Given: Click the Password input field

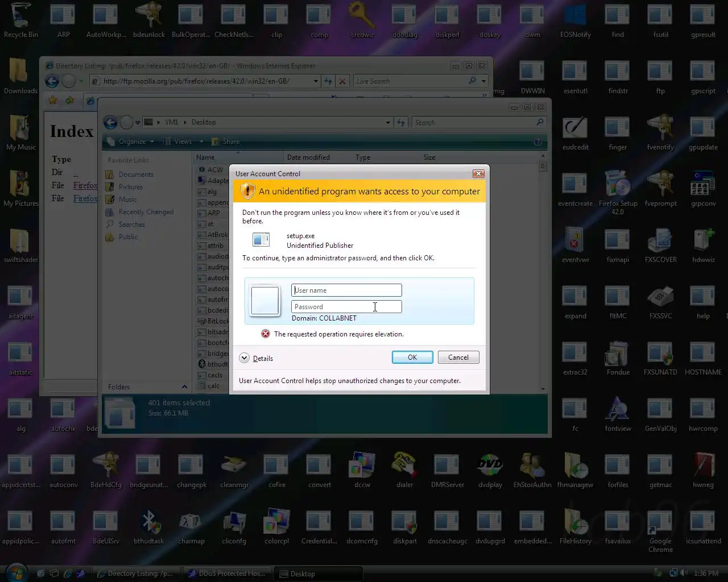Looking at the screenshot, I should tap(346, 307).
